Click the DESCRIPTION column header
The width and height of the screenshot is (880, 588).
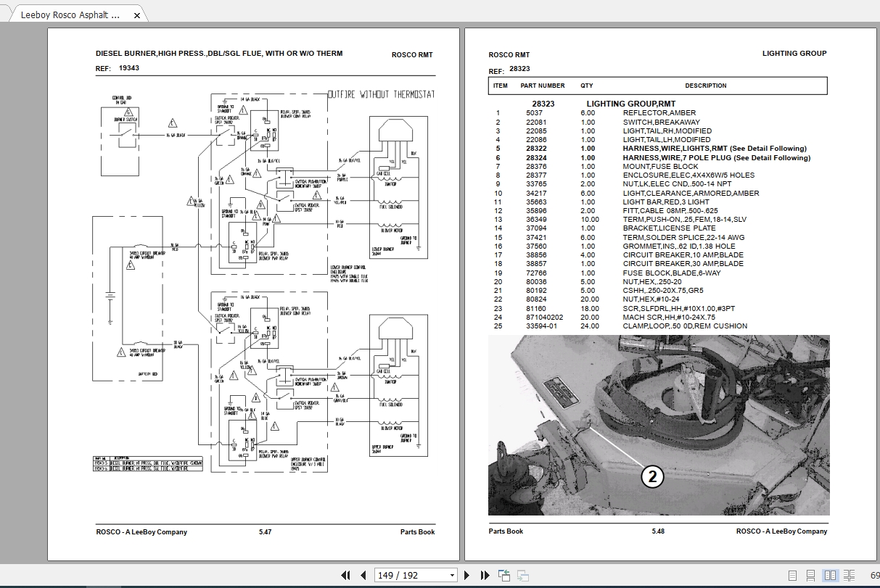point(705,86)
